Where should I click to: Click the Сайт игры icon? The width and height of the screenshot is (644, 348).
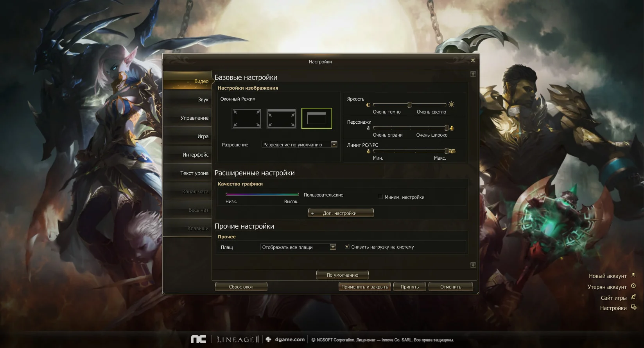(633, 297)
